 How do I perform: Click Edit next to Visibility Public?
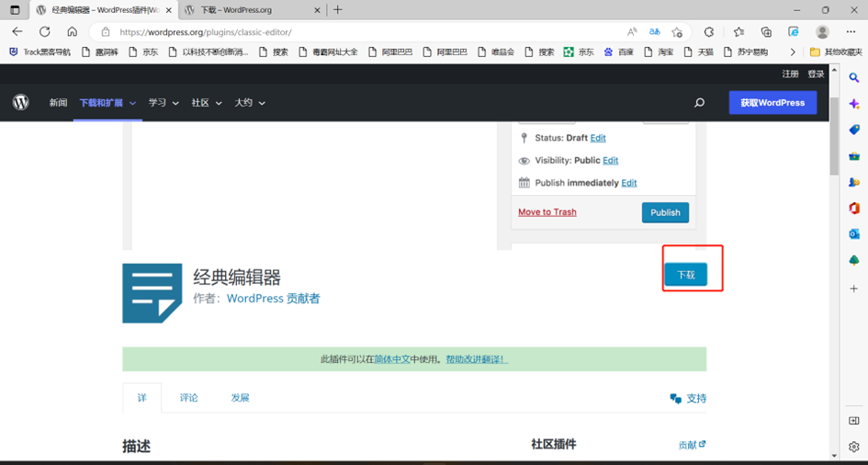click(611, 161)
